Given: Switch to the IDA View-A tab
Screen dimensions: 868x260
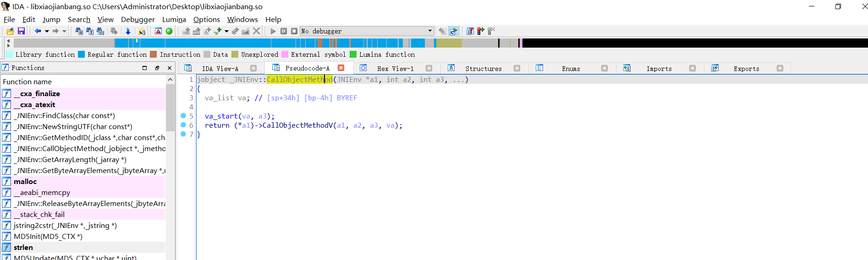Looking at the screenshot, I should click(220, 68).
